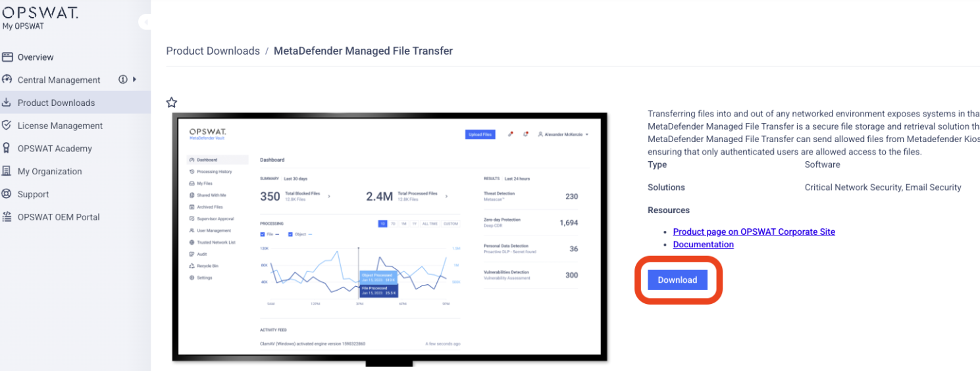Open the OPSWAT OEM Portal entry
Screen dimensions: 980x371
coord(59,217)
